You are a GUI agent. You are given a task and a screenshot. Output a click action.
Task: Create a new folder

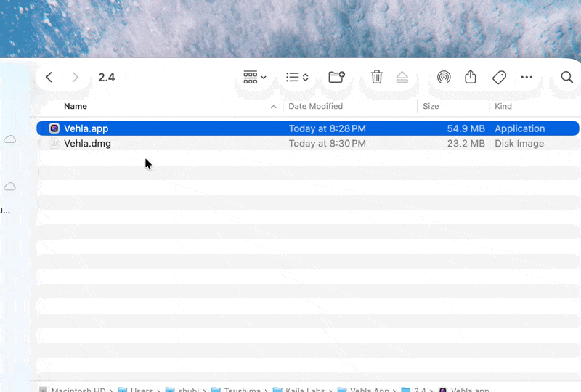[336, 77]
